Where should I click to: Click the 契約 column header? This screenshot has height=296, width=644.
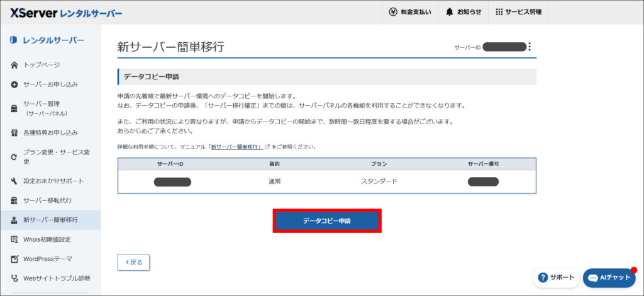pyautogui.click(x=274, y=164)
